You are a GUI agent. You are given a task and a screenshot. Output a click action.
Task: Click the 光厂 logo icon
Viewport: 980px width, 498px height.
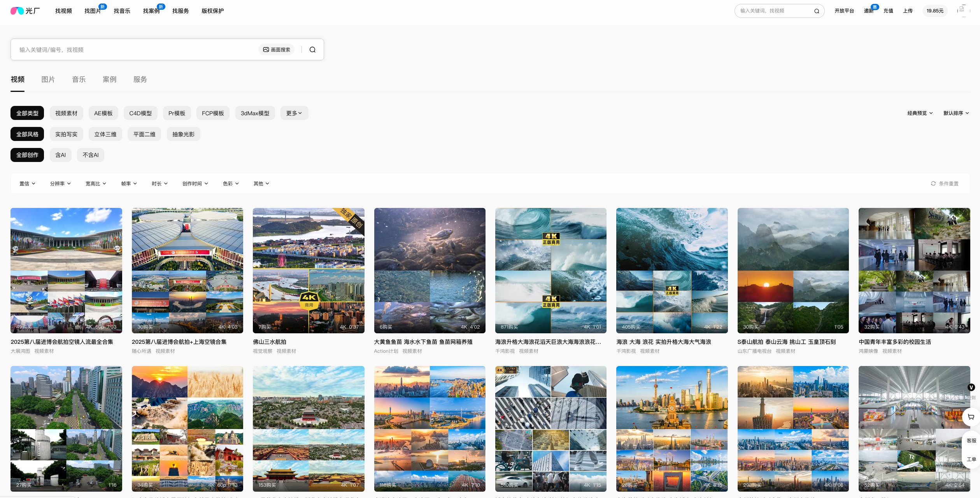click(17, 11)
